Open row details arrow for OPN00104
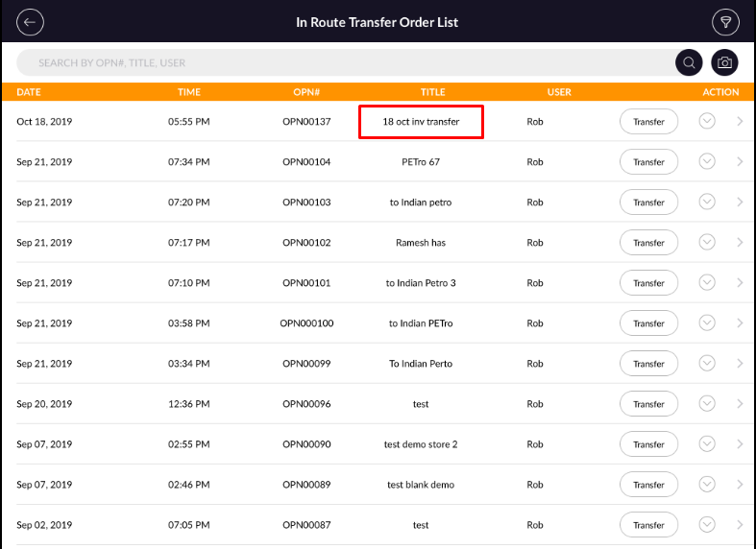Screen dimensions: 756x549 point(740,162)
